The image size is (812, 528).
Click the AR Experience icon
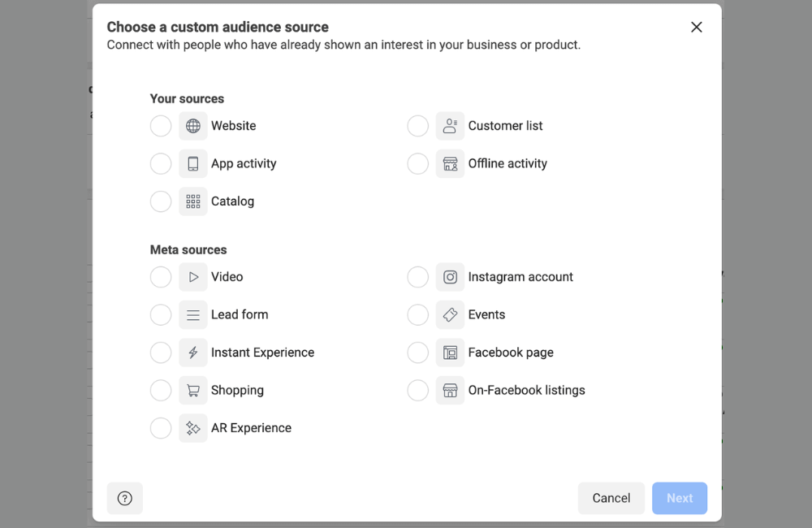pyautogui.click(x=192, y=428)
